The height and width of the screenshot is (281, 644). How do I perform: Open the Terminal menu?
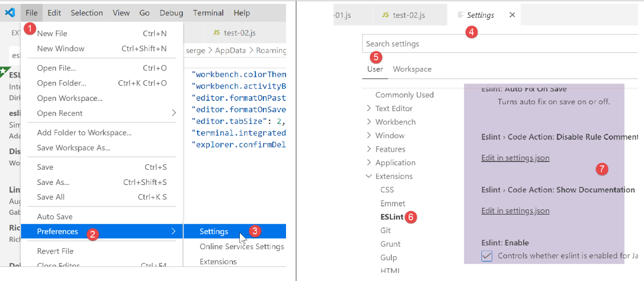point(208,13)
